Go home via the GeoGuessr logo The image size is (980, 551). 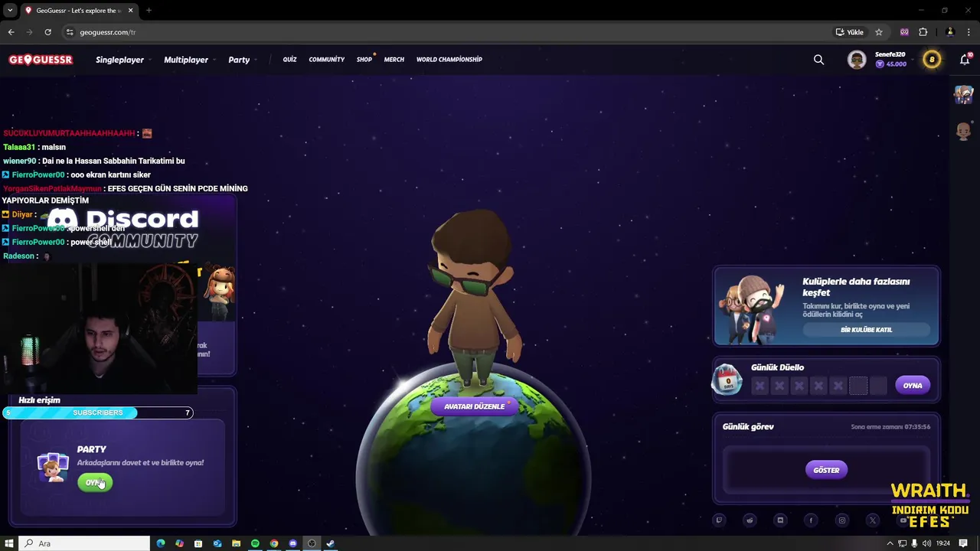[41, 60]
